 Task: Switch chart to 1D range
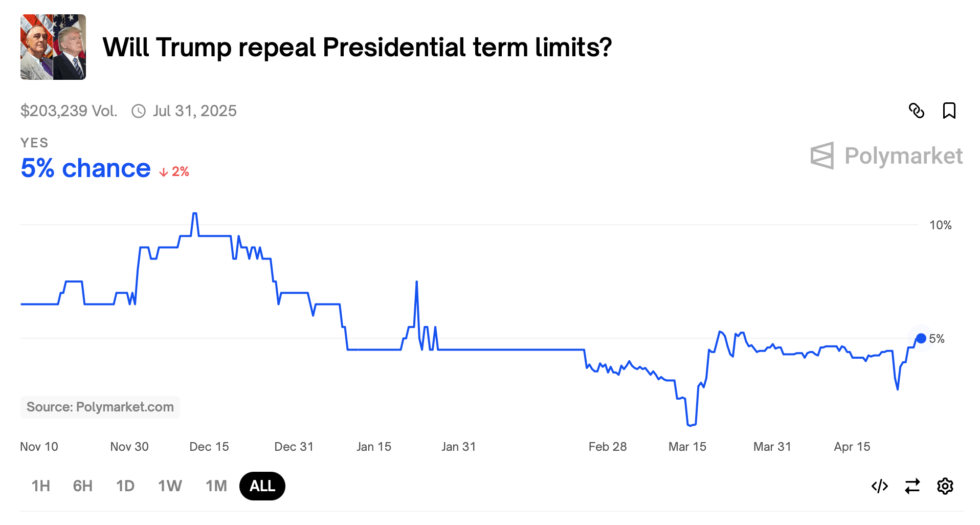point(125,486)
